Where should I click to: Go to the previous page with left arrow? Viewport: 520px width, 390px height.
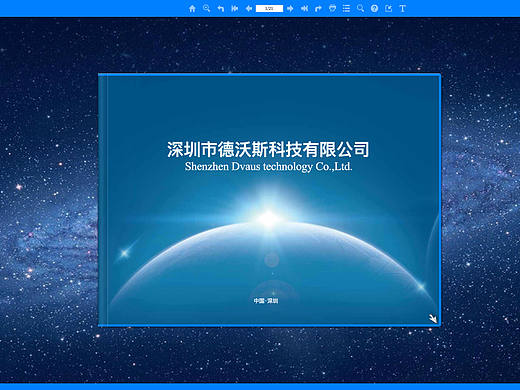[249, 8]
